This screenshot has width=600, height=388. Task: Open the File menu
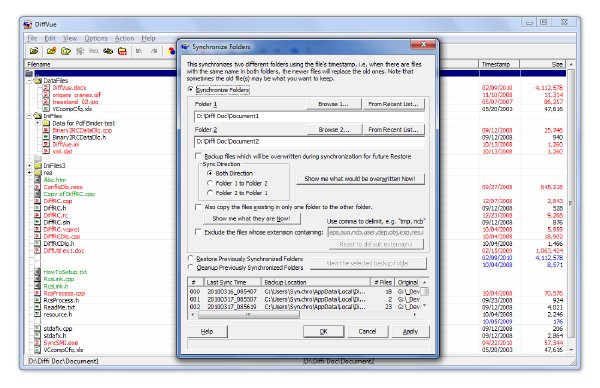[32, 38]
